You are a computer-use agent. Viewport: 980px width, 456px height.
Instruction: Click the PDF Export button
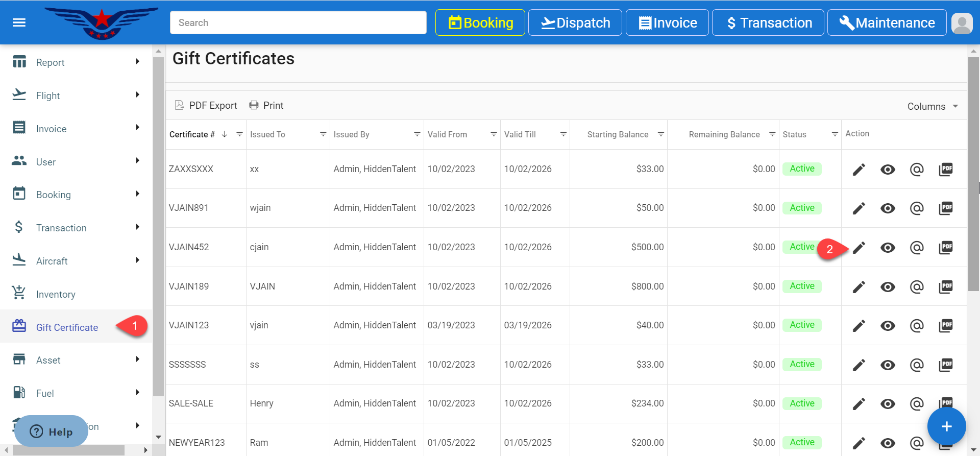coord(206,106)
